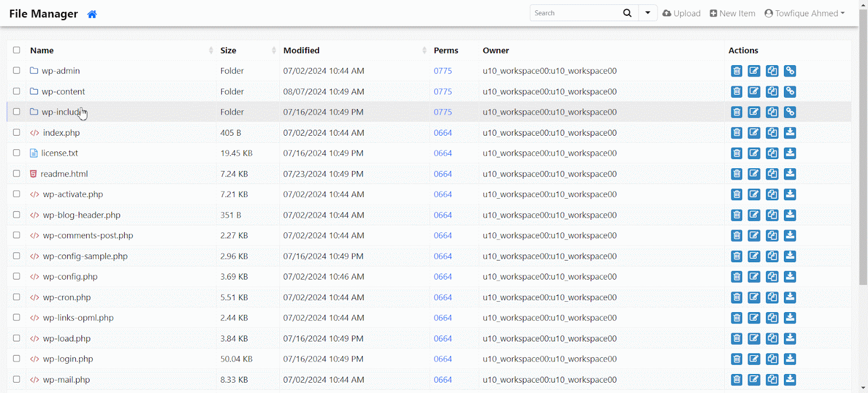Check the wp-login.php checkbox
This screenshot has height=393, width=868.
pos(17,359)
